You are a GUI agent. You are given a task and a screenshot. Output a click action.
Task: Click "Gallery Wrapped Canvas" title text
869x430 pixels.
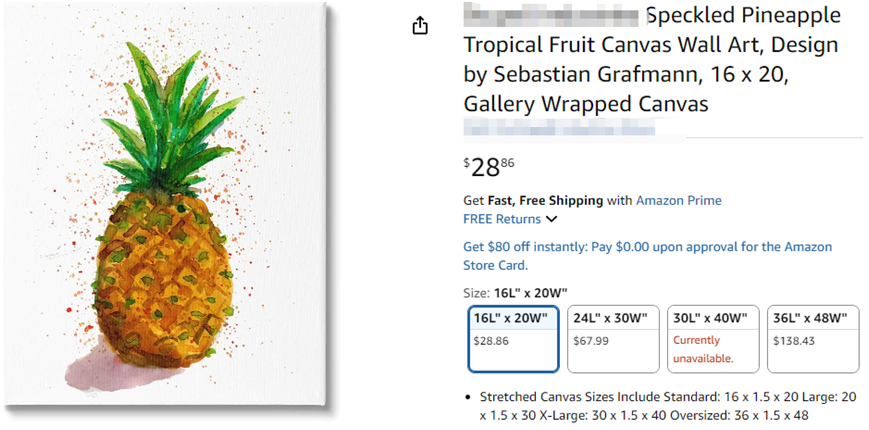point(586,104)
